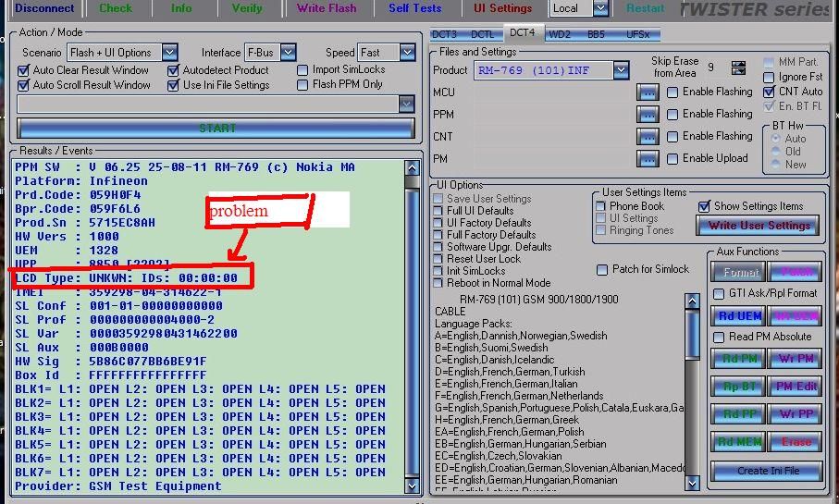
Task: Toggle the Import SimLocks checkbox
Action: coord(303,70)
